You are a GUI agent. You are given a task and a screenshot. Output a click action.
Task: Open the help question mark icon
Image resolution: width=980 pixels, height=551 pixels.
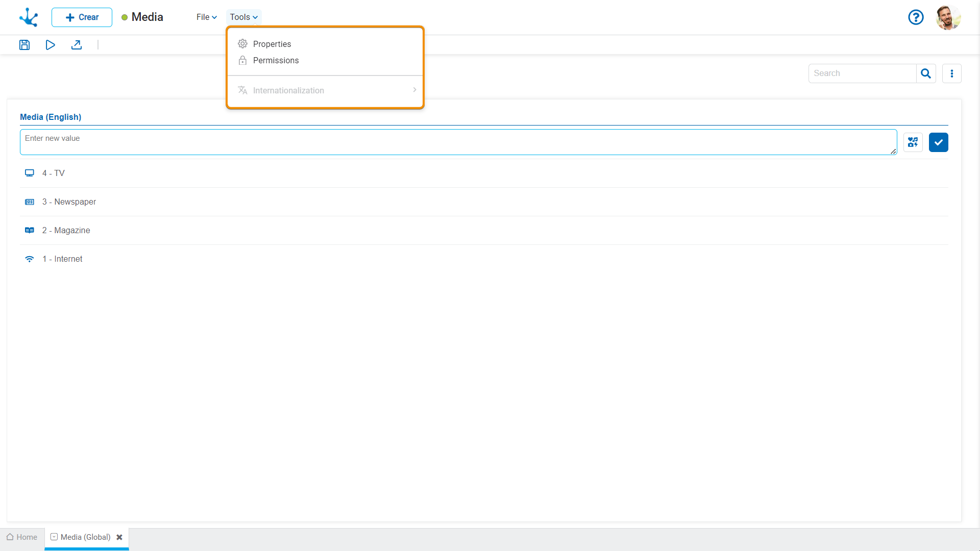pos(916,17)
